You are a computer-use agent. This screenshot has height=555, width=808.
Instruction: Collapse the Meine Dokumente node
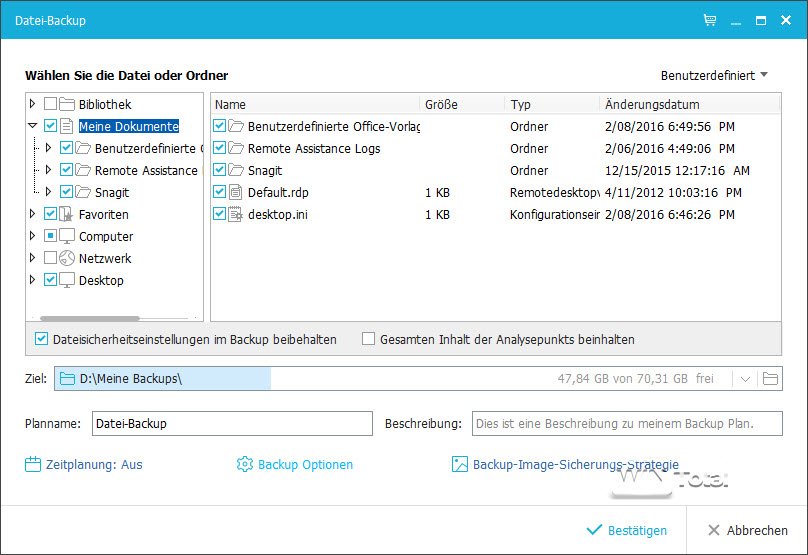[x=32, y=125]
